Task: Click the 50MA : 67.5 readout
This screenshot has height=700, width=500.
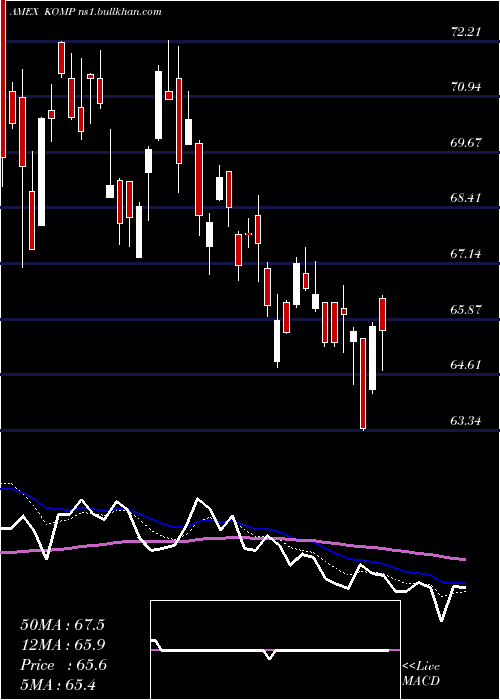Action: (63, 625)
